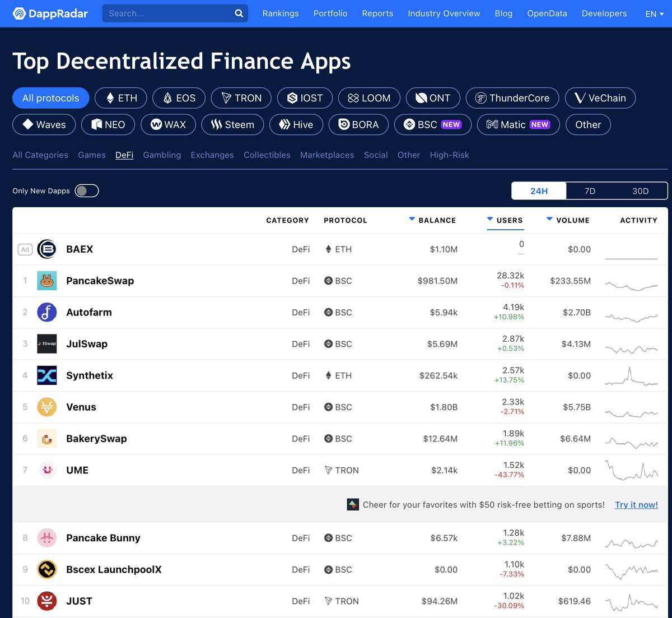Click Venus balance $1.80B
The image size is (672, 618).
coord(444,407)
